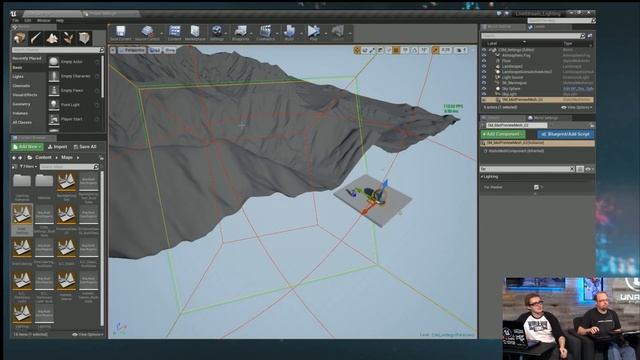Navigate back in Content Browser
The image size is (640, 360).
14,158
